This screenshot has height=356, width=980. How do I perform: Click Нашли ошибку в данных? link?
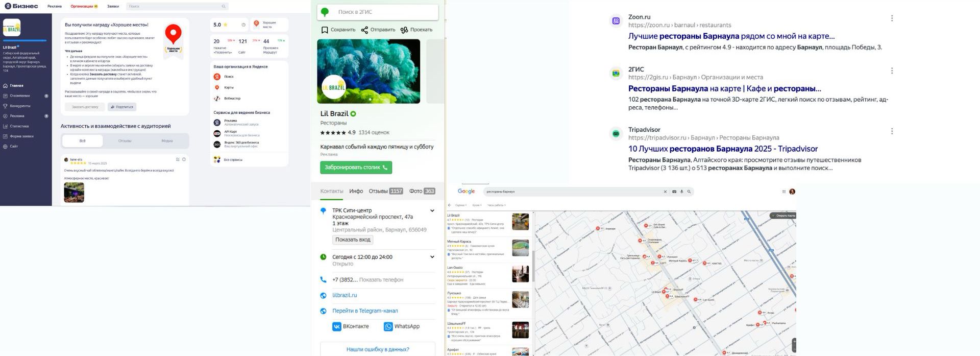tap(378, 349)
